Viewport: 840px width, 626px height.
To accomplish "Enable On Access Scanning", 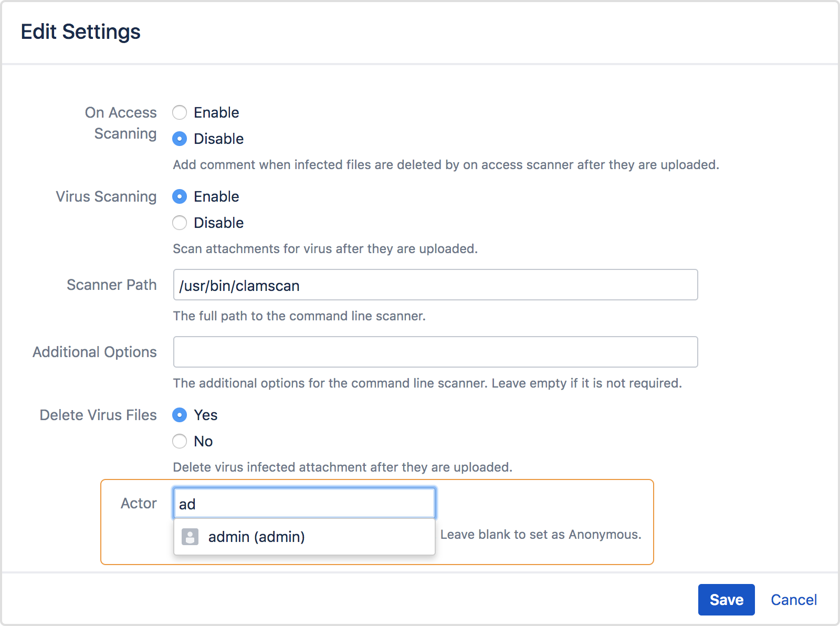I will tap(180, 112).
